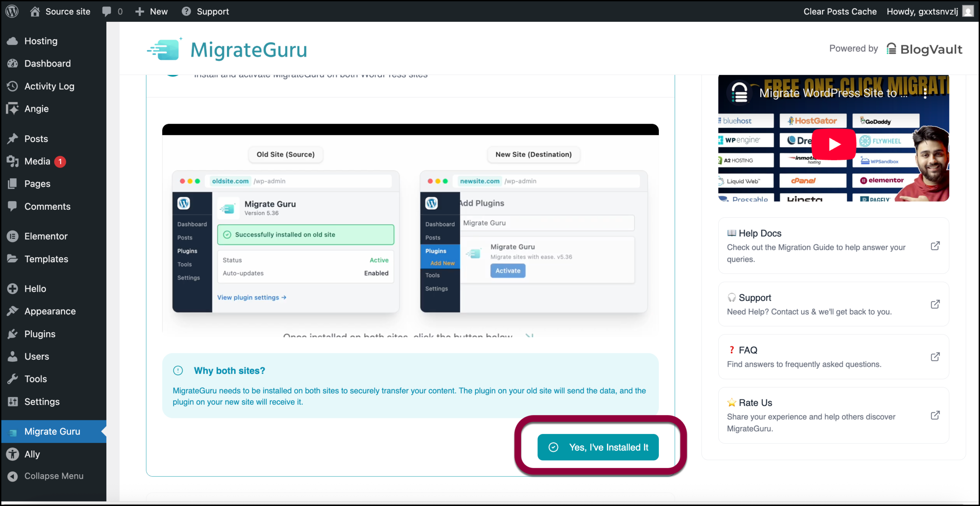Viewport: 980px width, 506px height.
Task: Click Yes, I've Installed It button
Action: click(x=598, y=447)
